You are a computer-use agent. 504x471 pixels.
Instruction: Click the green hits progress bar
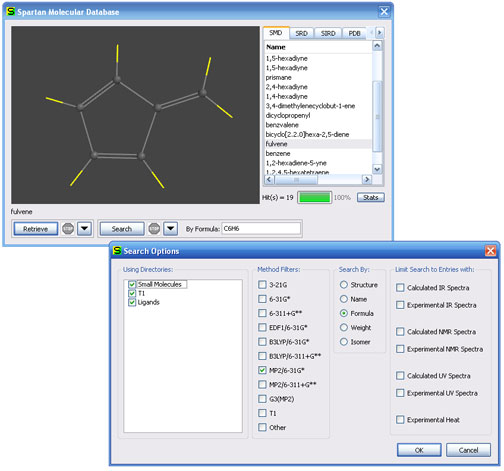(x=314, y=198)
